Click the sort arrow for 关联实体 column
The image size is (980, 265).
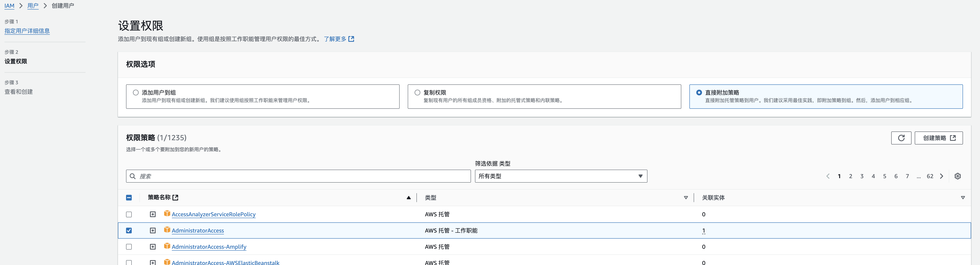point(963,198)
